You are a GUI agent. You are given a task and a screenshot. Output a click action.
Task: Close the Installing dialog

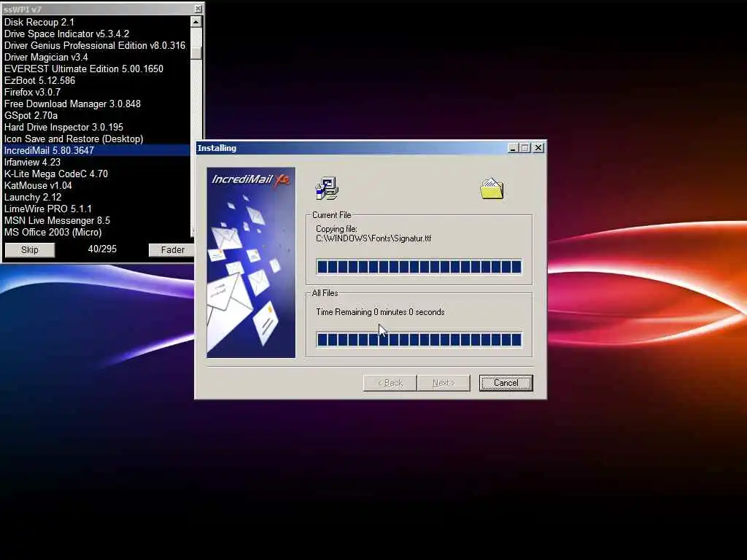point(538,148)
